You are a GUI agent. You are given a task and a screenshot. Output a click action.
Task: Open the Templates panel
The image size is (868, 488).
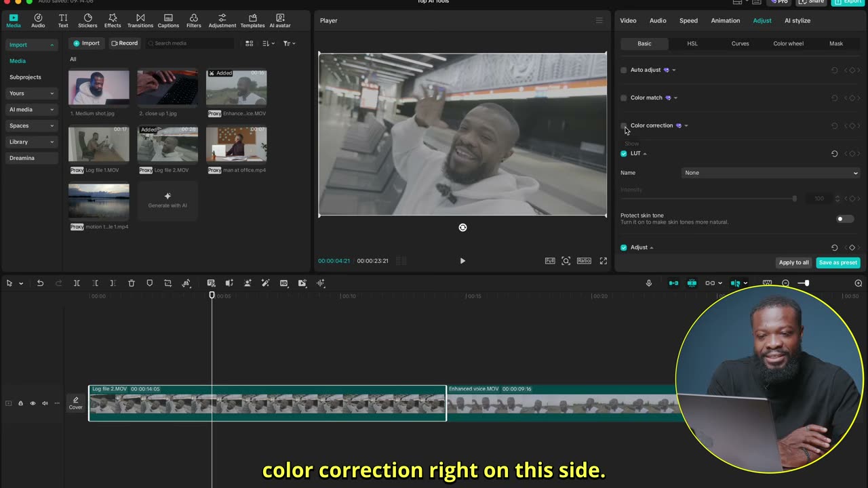[x=253, y=20]
